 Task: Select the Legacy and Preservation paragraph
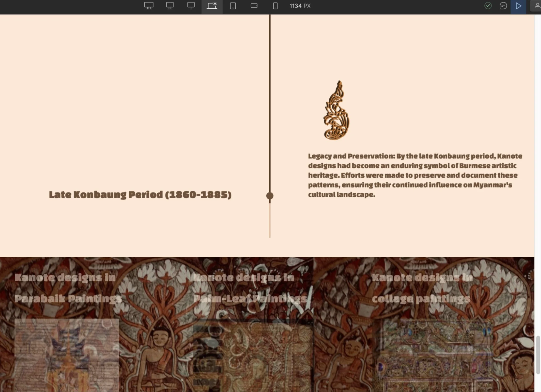point(415,175)
